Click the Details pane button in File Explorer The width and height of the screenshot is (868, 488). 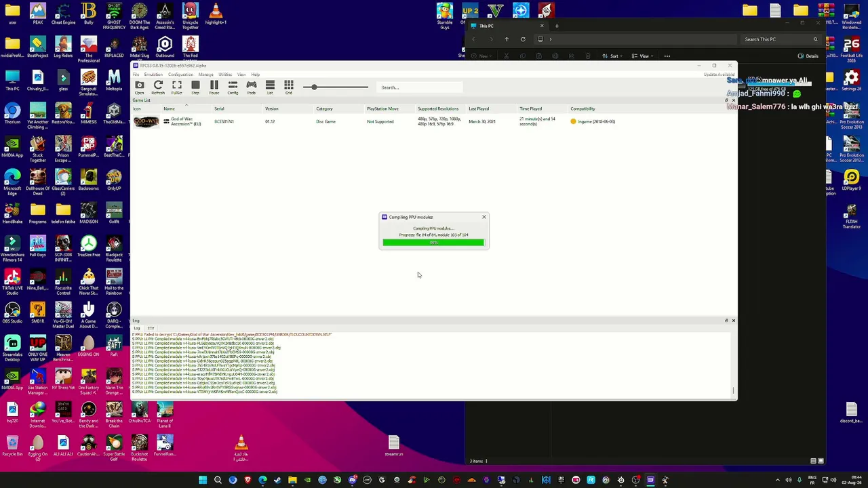pyautogui.click(x=808, y=56)
